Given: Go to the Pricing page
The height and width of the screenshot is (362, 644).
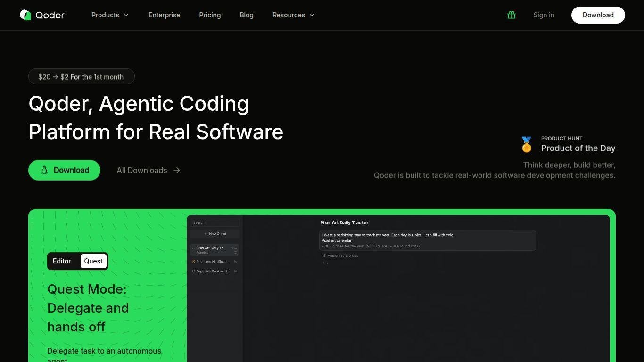Looking at the screenshot, I should tap(210, 15).
